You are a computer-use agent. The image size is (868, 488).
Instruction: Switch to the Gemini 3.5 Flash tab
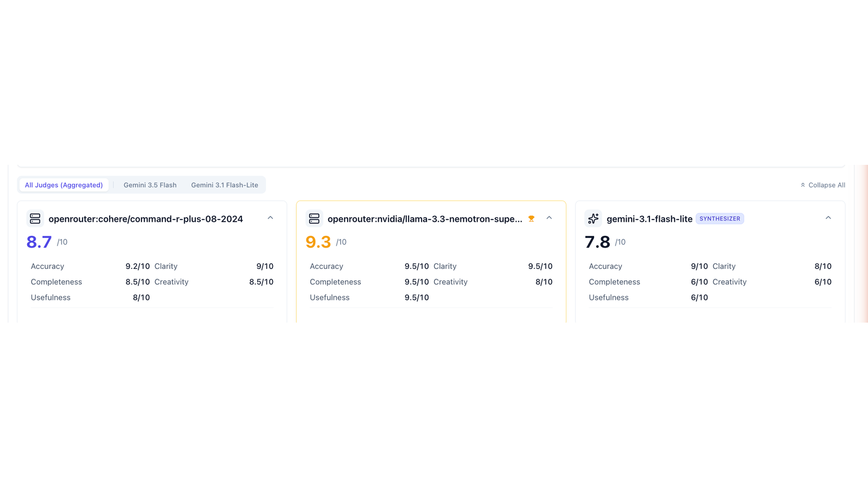point(150,185)
